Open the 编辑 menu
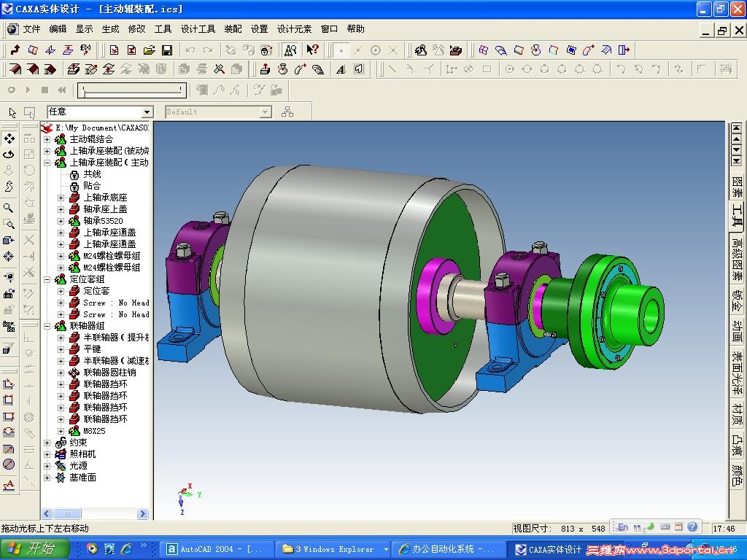The width and height of the screenshot is (747, 560). click(x=58, y=29)
